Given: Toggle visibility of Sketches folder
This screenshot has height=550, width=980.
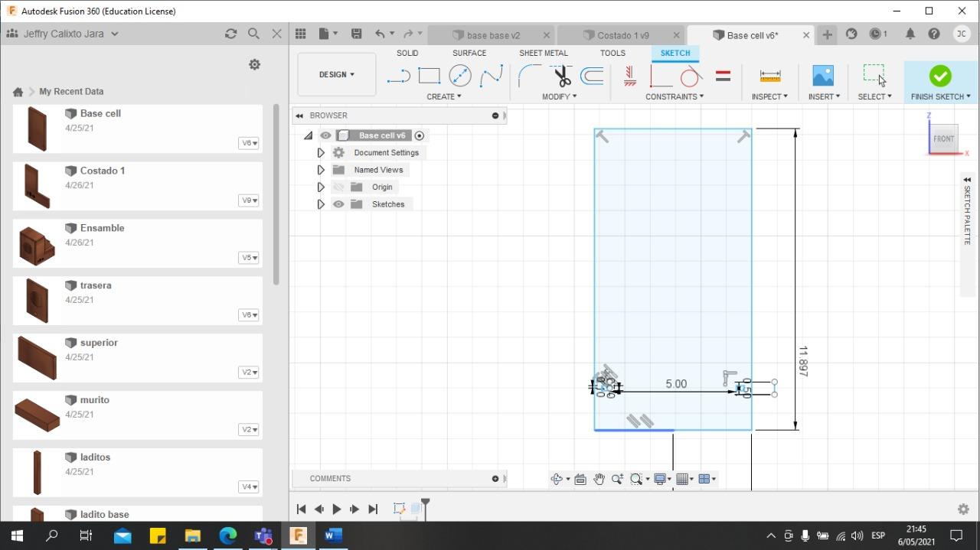Looking at the screenshot, I should click(x=338, y=204).
